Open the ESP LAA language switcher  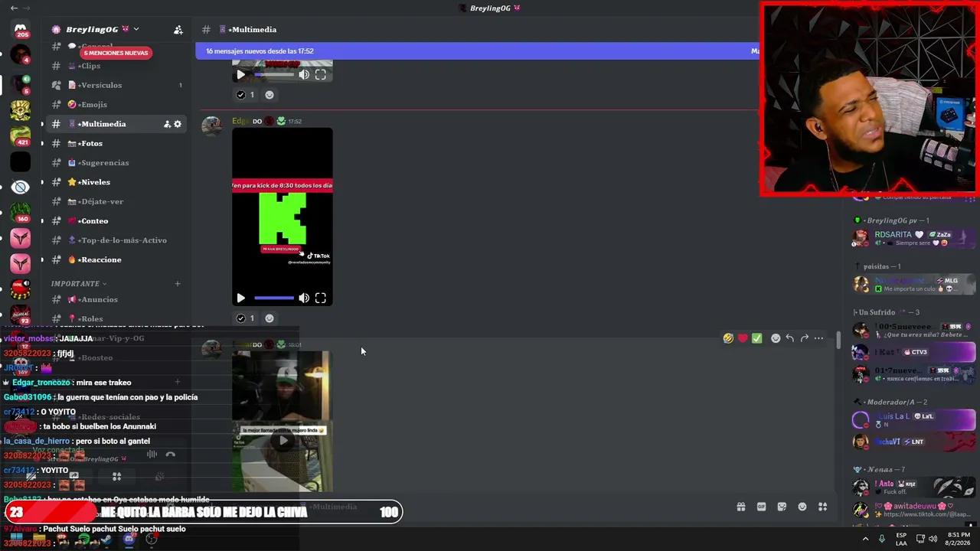[x=901, y=539]
